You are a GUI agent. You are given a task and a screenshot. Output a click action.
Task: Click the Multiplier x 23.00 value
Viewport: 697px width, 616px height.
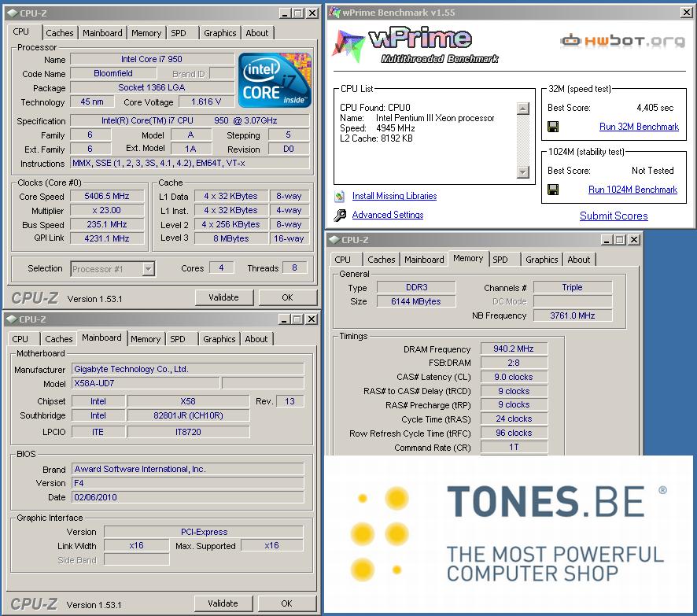click(x=107, y=211)
